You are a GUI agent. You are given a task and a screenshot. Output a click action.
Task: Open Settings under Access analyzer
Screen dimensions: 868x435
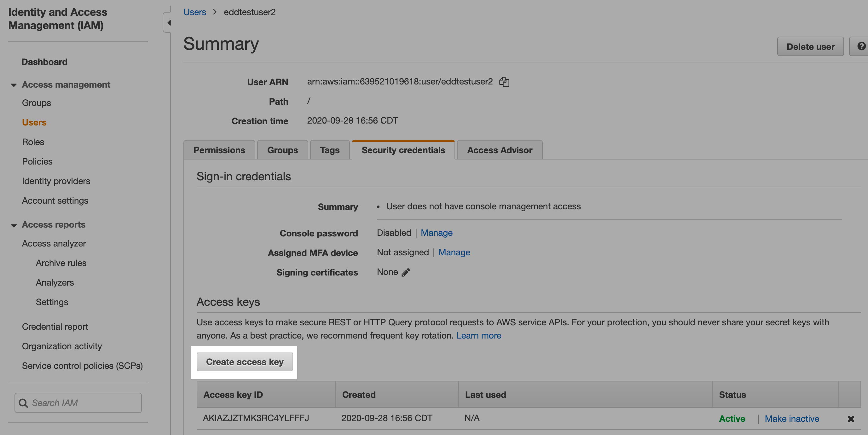52,302
